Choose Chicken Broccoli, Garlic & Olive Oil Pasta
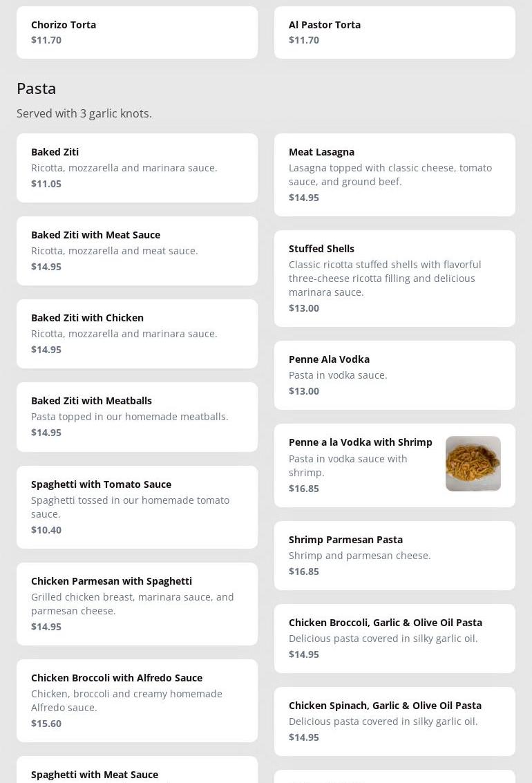The width and height of the screenshot is (532, 783). click(395, 639)
